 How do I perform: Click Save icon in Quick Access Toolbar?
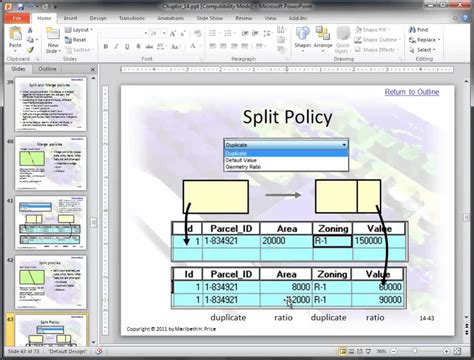pyautogui.click(x=21, y=6)
